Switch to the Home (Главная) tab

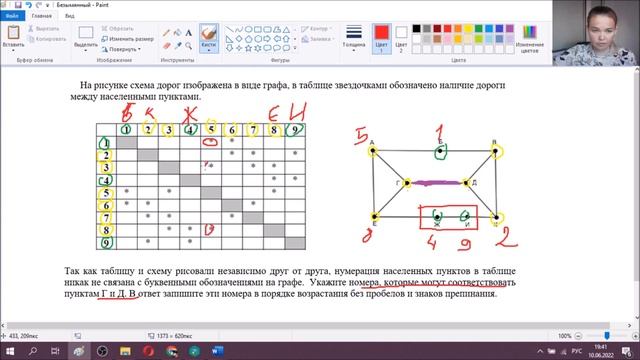(42, 16)
